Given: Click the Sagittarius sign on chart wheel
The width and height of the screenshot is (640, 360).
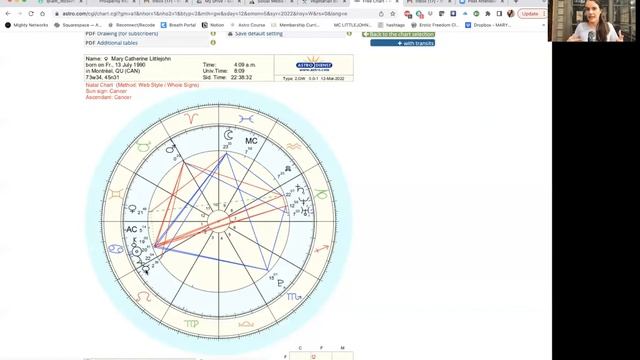Looking at the screenshot, I should (x=322, y=249).
